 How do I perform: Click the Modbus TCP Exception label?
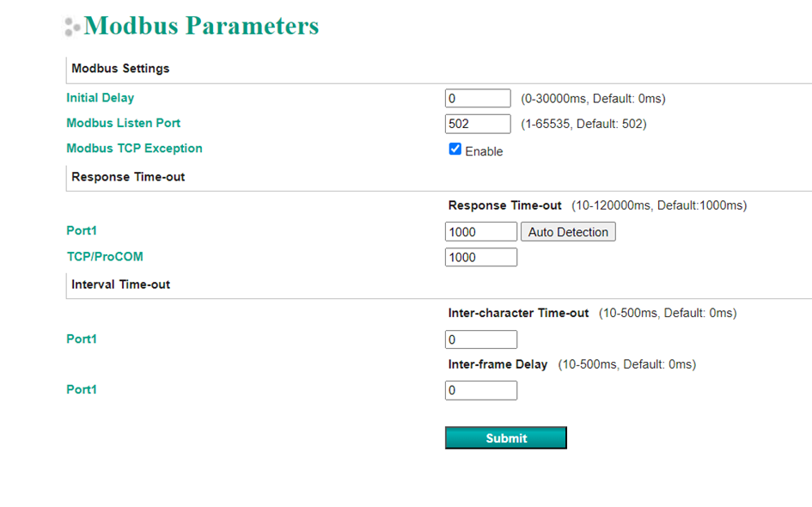[134, 148]
